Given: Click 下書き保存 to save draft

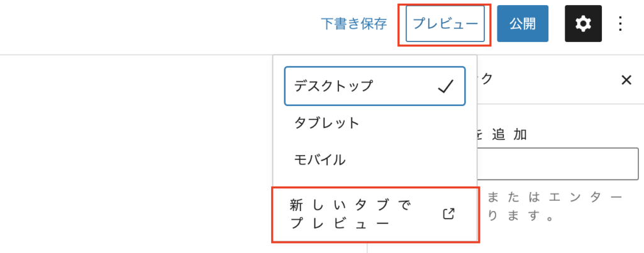Looking at the screenshot, I should coord(353,24).
